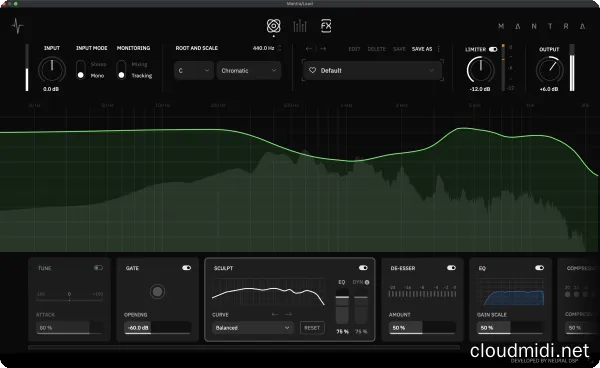Click the Tune module title
600x368 pixels.
point(44,268)
